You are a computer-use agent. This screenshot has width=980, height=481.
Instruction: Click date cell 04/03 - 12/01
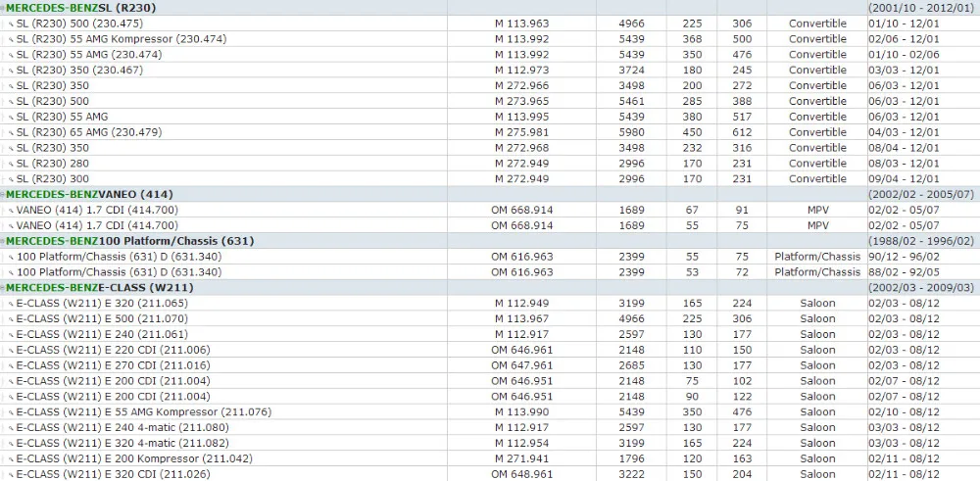904,132
